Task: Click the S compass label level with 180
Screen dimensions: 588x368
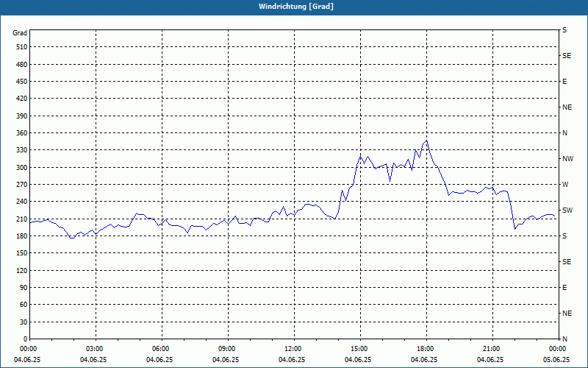Action: pos(564,236)
